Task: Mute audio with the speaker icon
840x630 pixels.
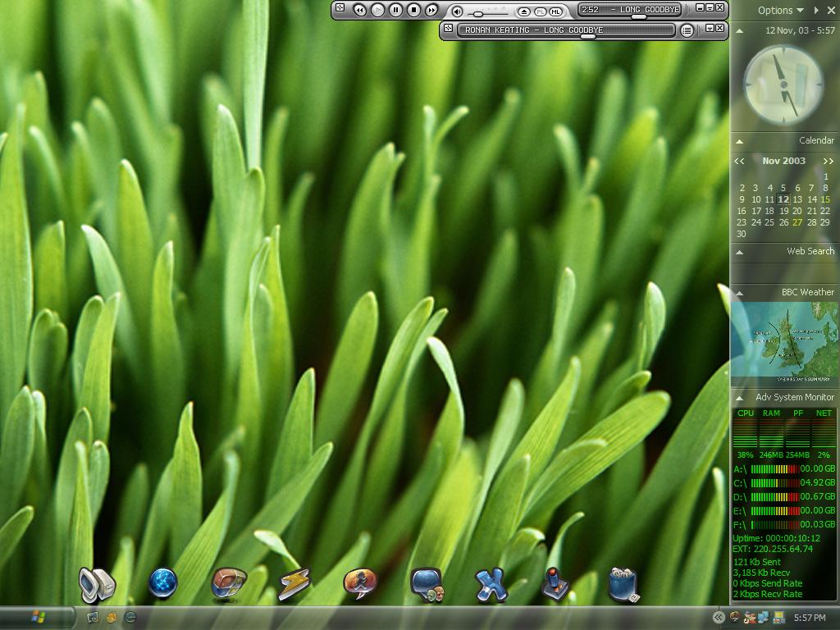Action: pos(458,11)
